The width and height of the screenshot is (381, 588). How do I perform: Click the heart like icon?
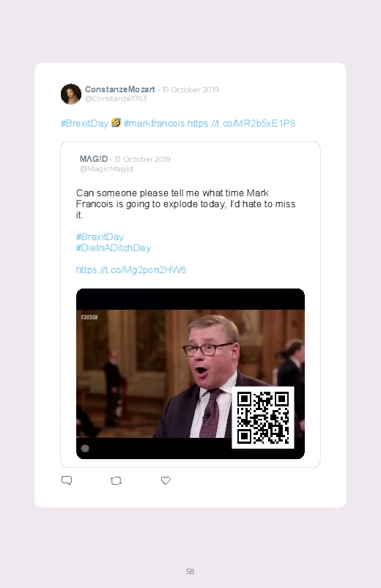166,480
